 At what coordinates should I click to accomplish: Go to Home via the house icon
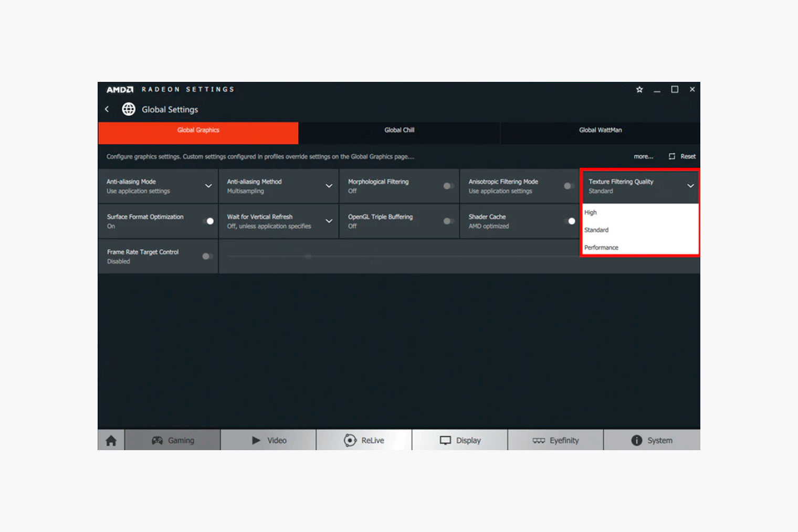pyautogui.click(x=111, y=441)
